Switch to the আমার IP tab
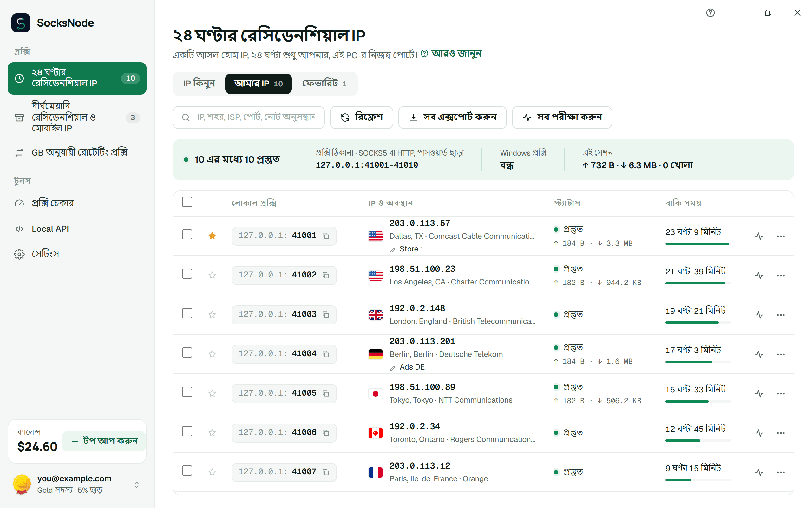The width and height of the screenshot is (812, 508). click(258, 83)
